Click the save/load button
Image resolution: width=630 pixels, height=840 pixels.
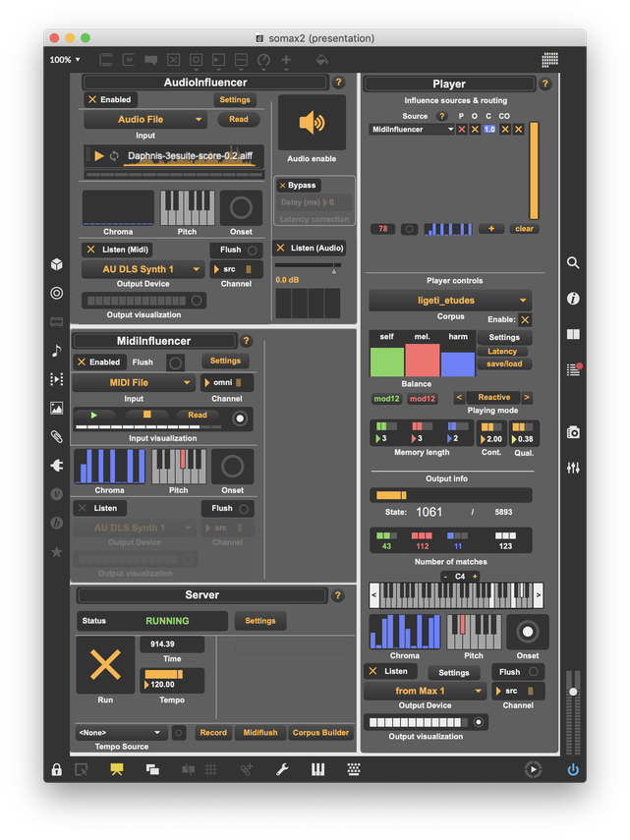point(504,364)
